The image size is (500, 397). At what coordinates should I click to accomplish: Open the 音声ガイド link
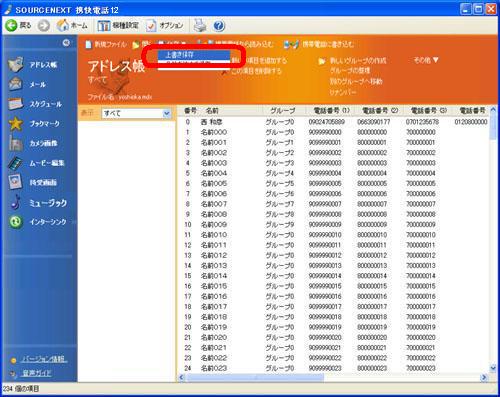[36, 373]
